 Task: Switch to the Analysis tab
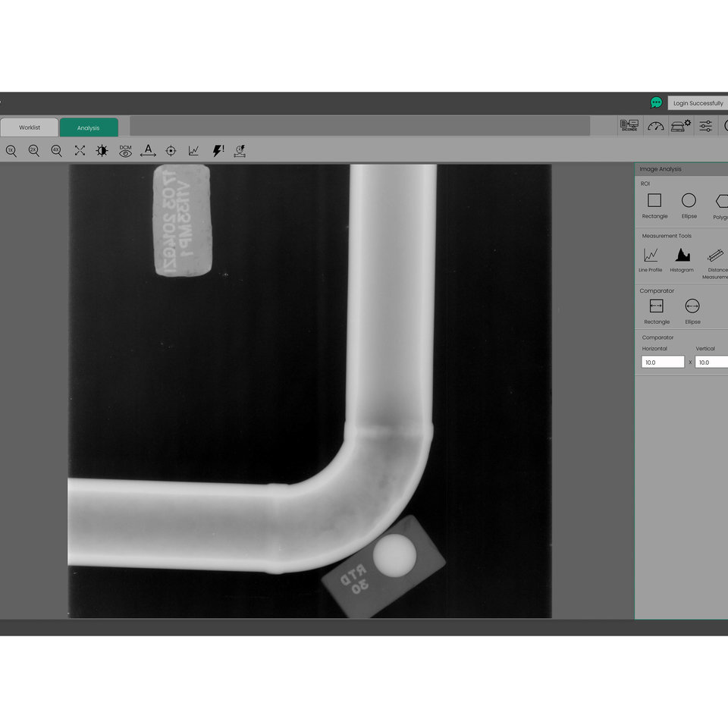(x=87, y=127)
